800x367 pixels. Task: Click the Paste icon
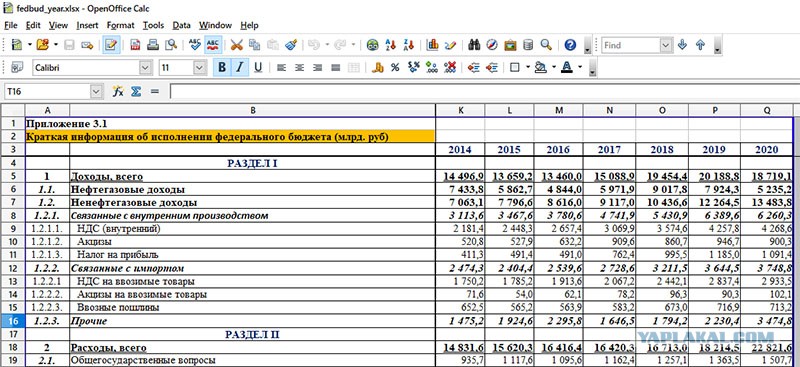[x=273, y=45]
